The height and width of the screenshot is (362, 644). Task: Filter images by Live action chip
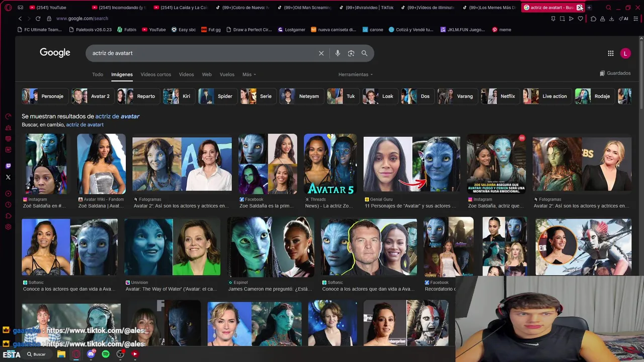click(x=547, y=96)
